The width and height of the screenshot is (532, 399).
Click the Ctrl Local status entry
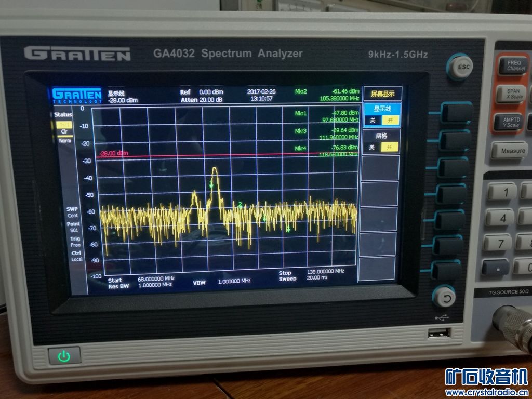[77, 256]
